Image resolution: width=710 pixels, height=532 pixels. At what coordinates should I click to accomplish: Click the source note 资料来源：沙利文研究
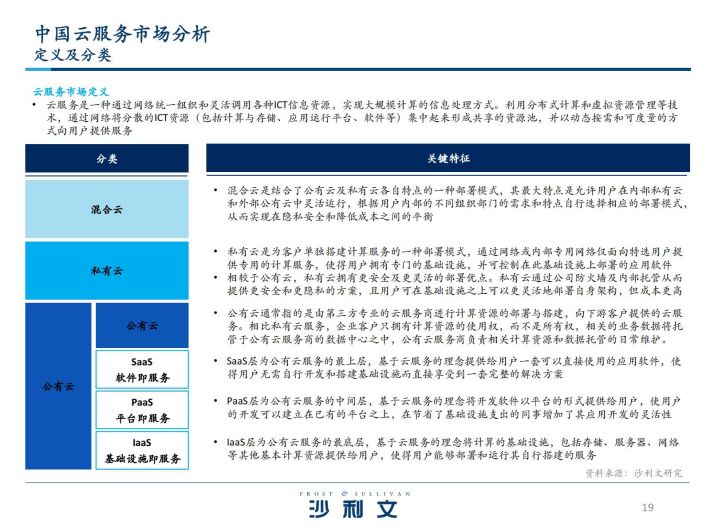coord(633,473)
